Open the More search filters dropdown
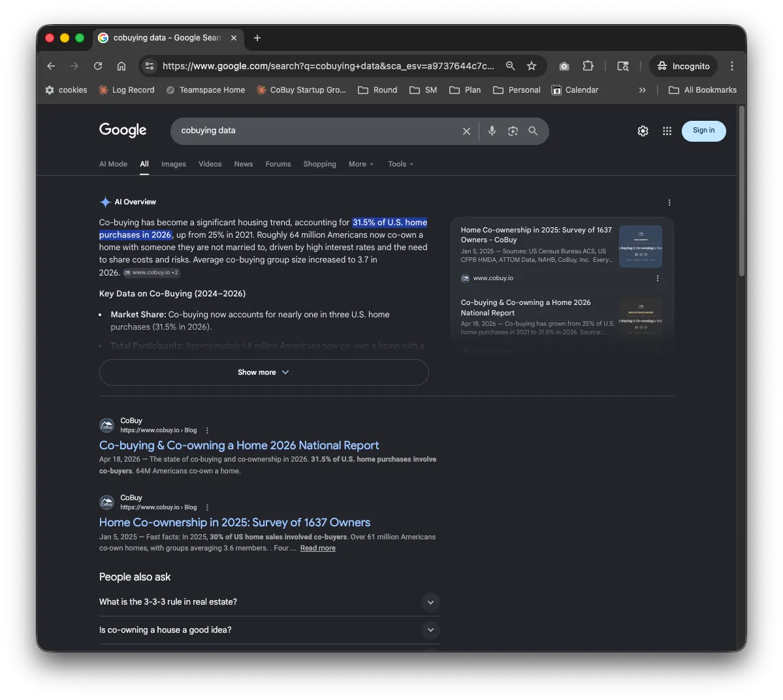Image resolution: width=783 pixels, height=700 pixels. 361,164
